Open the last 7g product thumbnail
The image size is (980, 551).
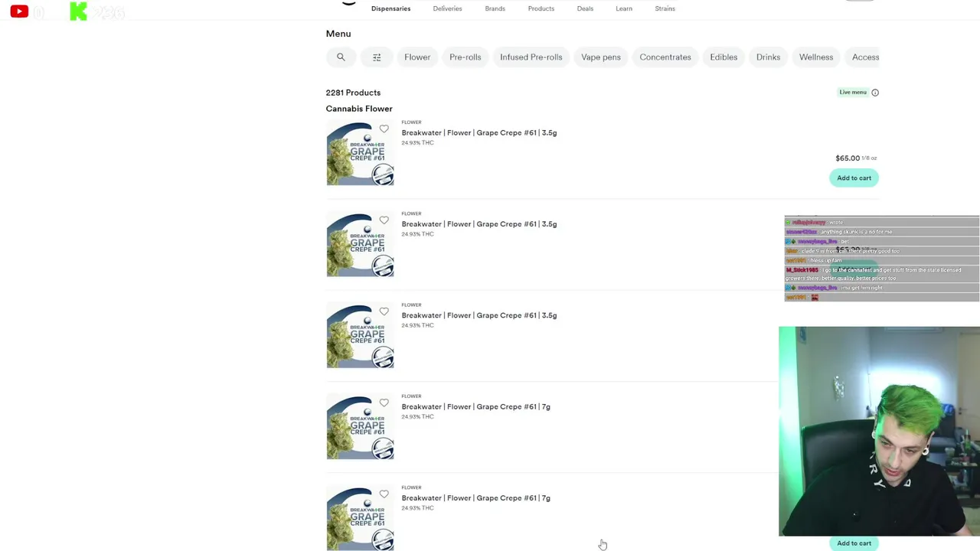[x=360, y=518]
